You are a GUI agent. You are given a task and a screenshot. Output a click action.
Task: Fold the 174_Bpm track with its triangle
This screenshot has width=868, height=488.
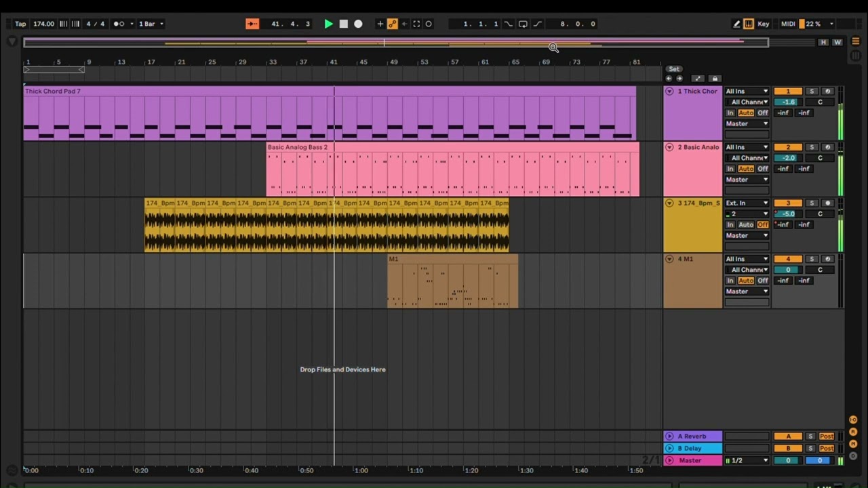[x=669, y=203]
